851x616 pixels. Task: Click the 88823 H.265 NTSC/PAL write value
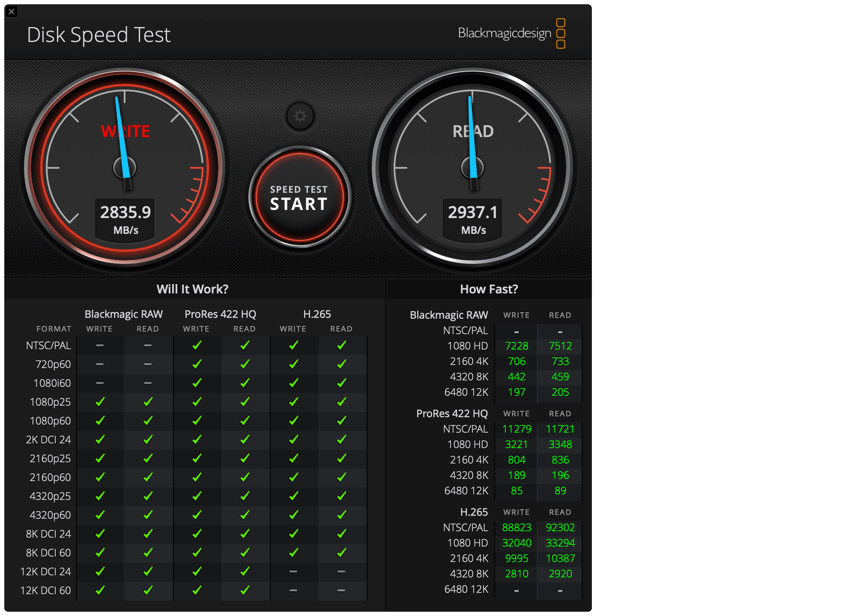click(517, 528)
